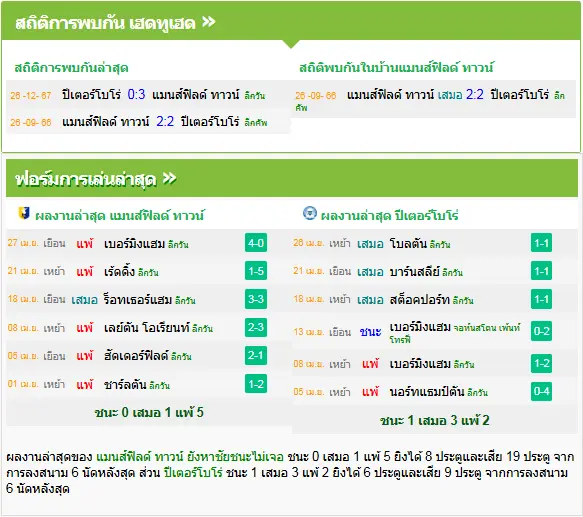Click the ฮัดเดอร์ฟิลด์ opponent name

coord(136,356)
